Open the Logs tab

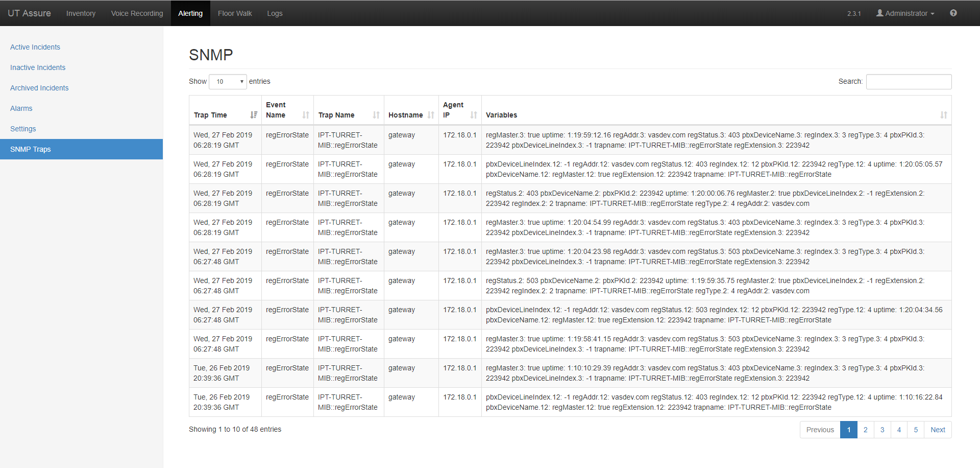(275, 13)
